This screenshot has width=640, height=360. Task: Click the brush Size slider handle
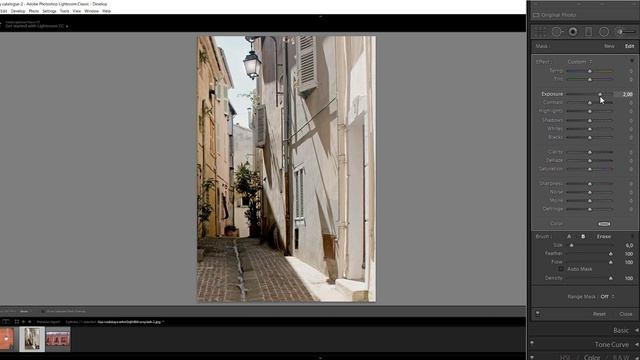[571, 245]
